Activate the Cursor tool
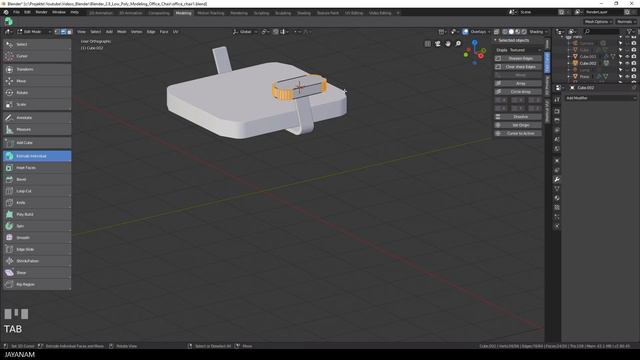Screen dimensions: 640x360 click(37, 56)
